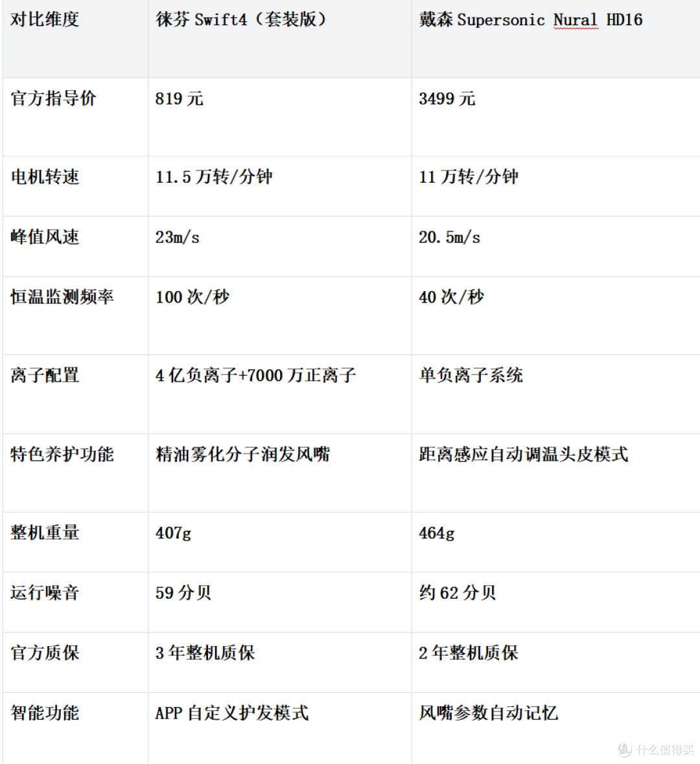
Task: Click the row label '整机重量'
Action: pyautogui.click(x=44, y=533)
